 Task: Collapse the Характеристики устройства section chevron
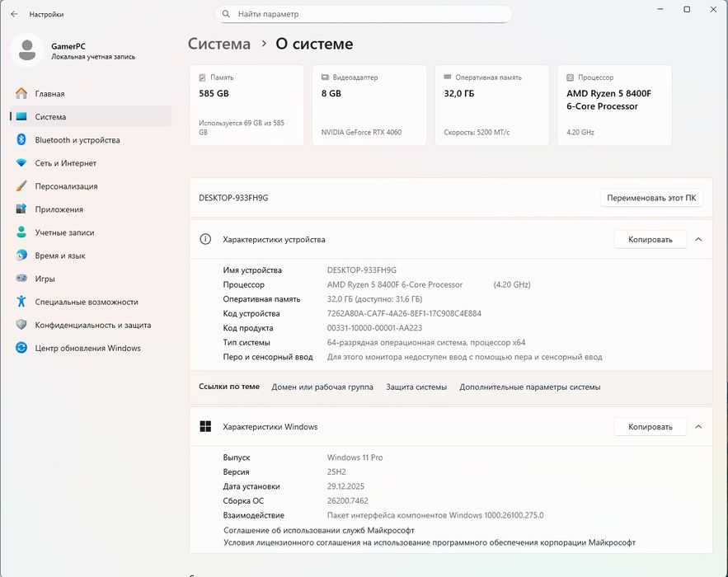tap(698, 240)
